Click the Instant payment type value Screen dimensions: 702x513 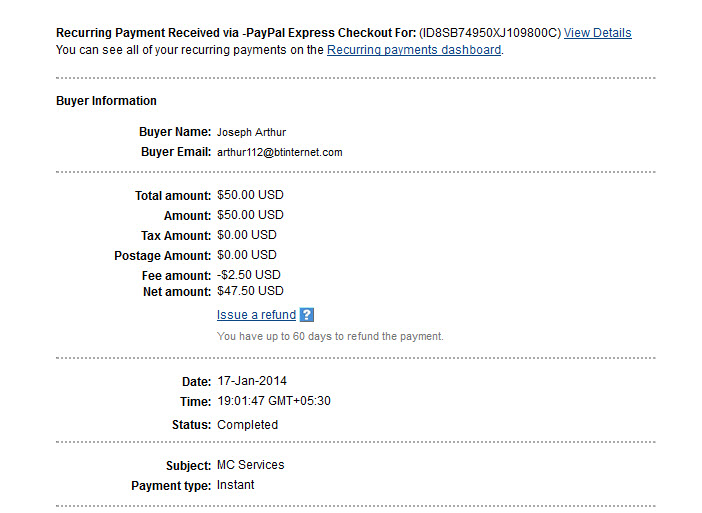coord(235,485)
